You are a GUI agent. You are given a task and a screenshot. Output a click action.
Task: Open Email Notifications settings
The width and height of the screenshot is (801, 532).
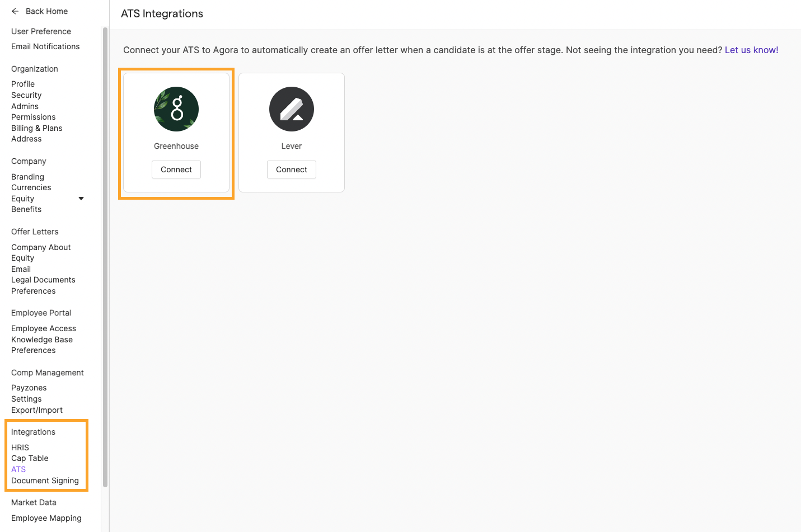pyautogui.click(x=45, y=46)
